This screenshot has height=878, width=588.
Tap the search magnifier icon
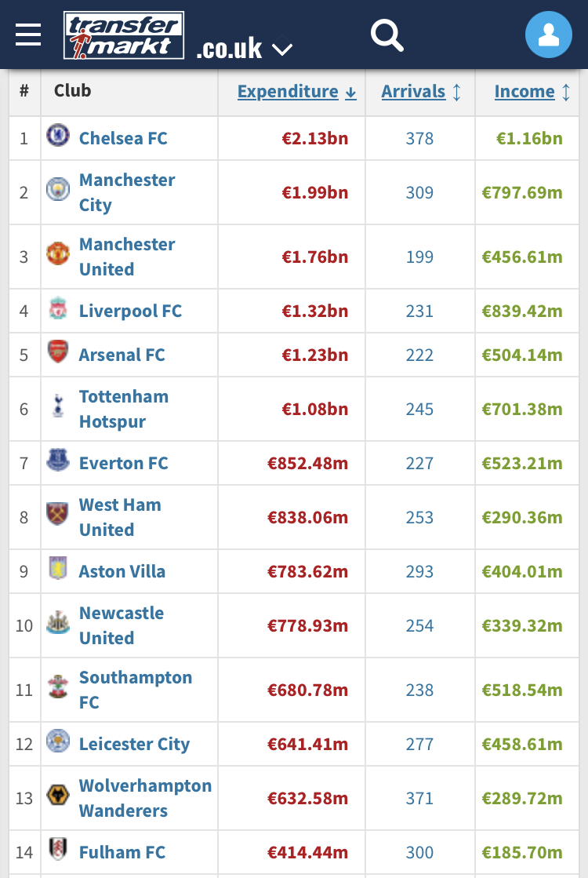pos(387,35)
